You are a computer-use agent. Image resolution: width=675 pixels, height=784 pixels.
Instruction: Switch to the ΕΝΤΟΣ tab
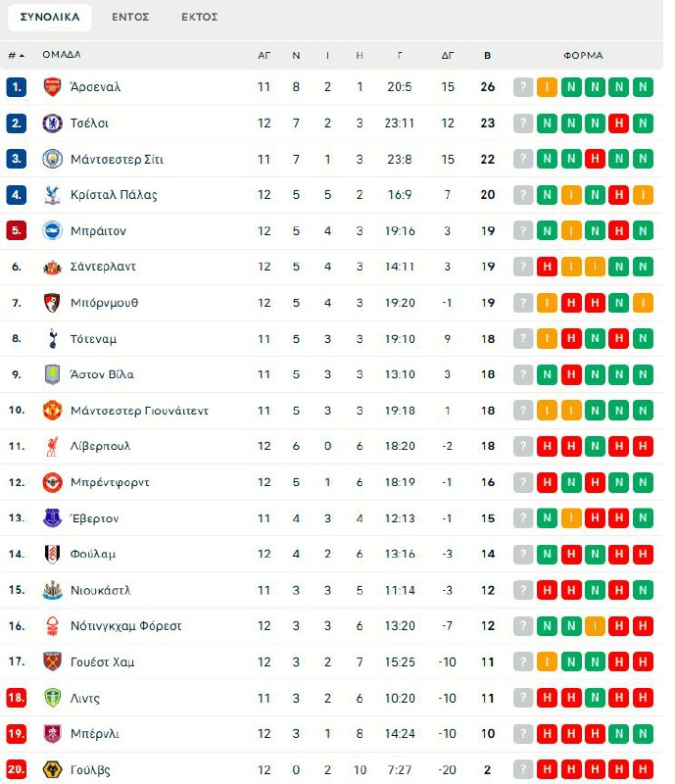point(130,17)
